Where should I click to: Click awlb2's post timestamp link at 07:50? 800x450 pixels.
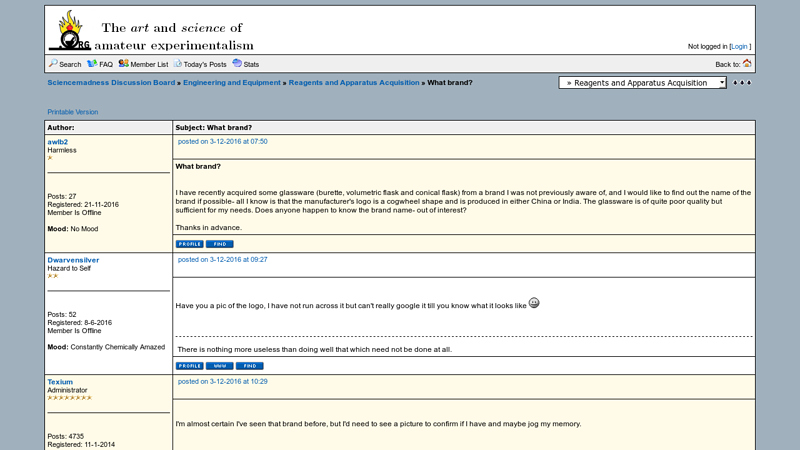pyautogui.click(x=223, y=142)
